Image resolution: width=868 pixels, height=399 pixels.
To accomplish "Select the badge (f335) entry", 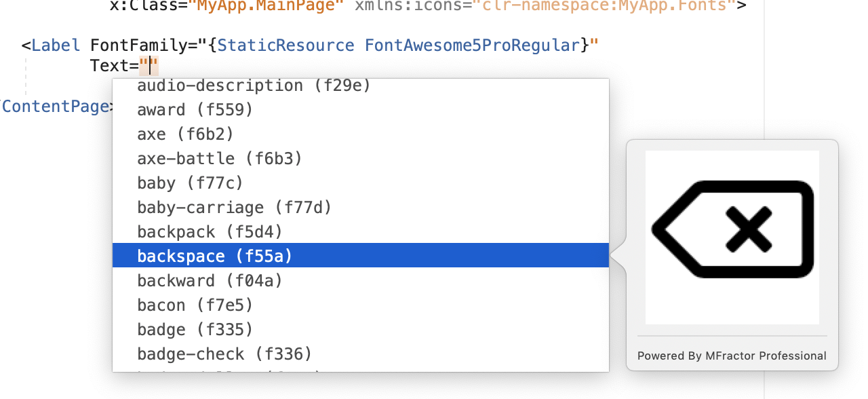I will [360, 330].
